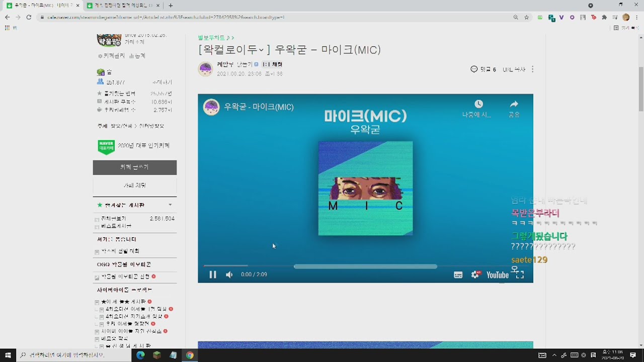This screenshot has height=362, width=644.
Task: Open YouTube player settings gear
Action: pyautogui.click(x=475, y=275)
